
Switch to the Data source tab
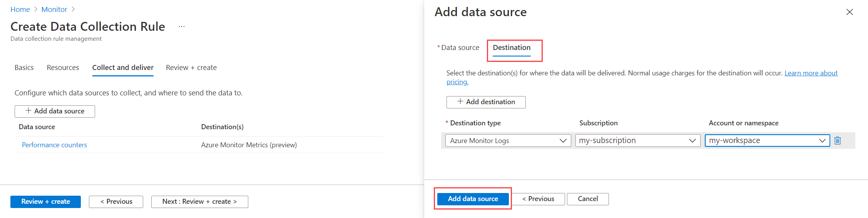[460, 48]
